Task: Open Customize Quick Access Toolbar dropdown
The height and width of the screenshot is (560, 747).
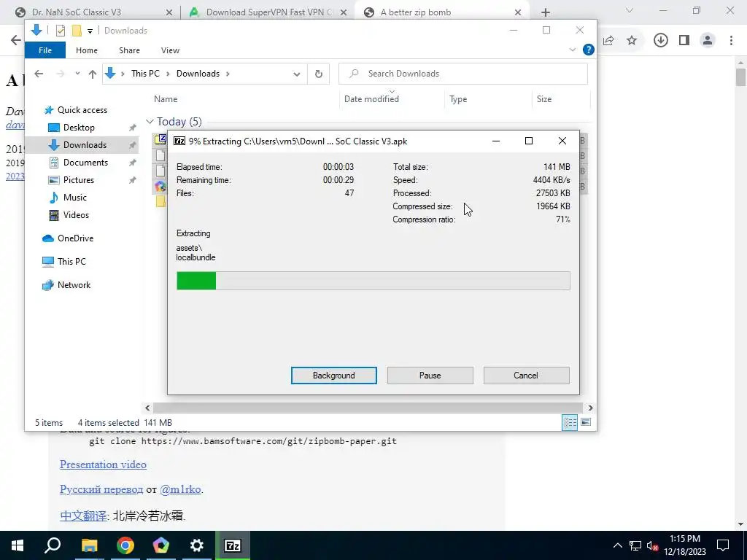Action: (x=90, y=31)
